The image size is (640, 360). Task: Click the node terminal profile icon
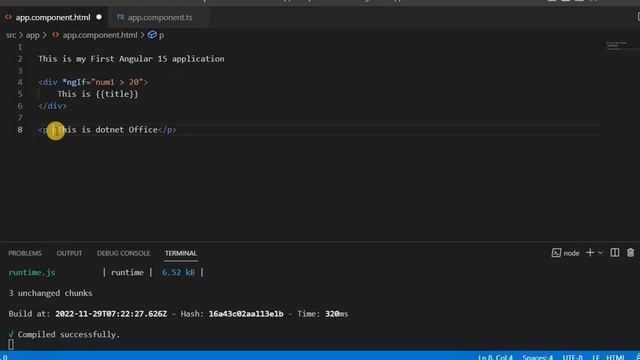pos(556,253)
